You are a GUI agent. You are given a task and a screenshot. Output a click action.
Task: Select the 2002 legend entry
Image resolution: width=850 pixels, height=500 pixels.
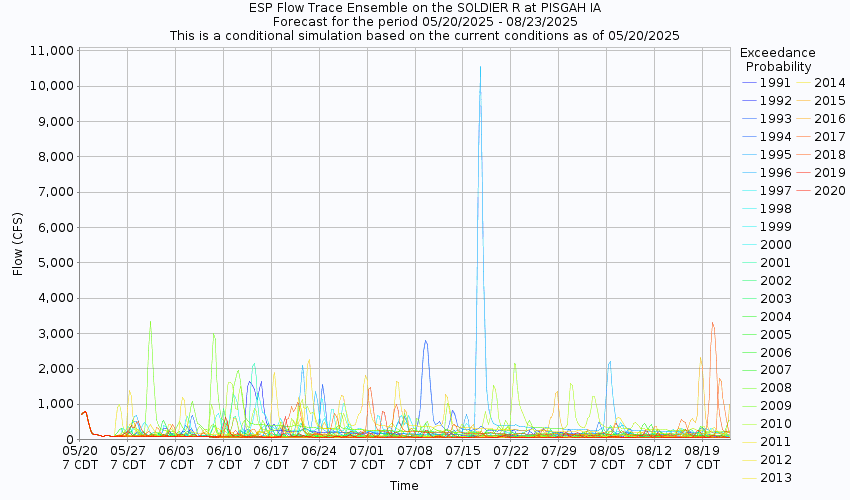click(x=767, y=281)
